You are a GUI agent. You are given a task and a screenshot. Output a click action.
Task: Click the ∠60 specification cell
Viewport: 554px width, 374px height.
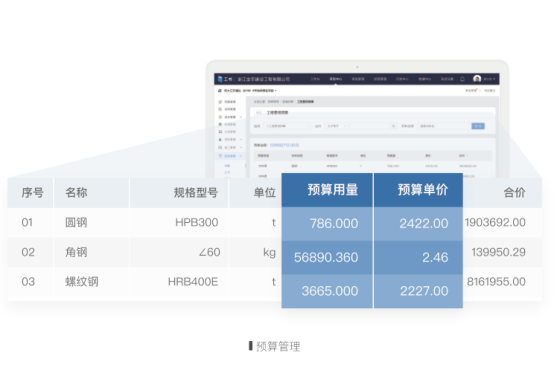tap(209, 252)
